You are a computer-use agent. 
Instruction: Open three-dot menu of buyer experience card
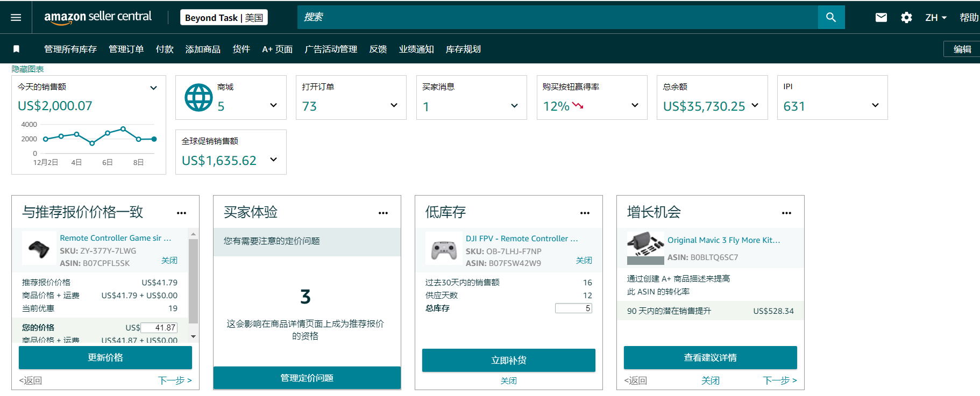pos(383,213)
